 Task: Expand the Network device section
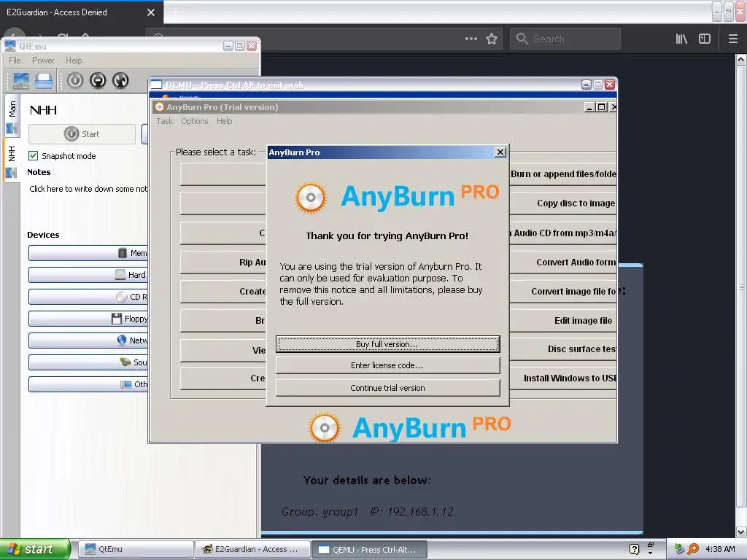click(x=88, y=341)
